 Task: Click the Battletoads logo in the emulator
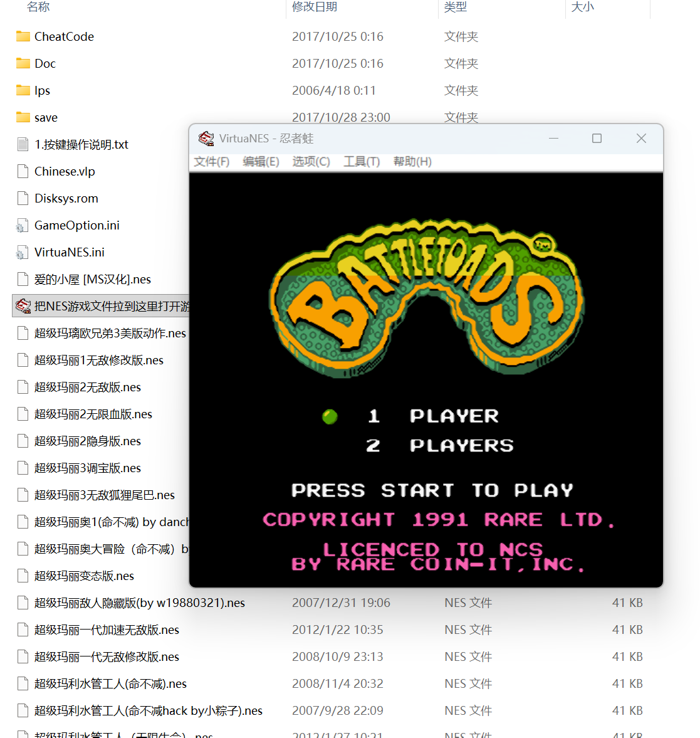427,298
